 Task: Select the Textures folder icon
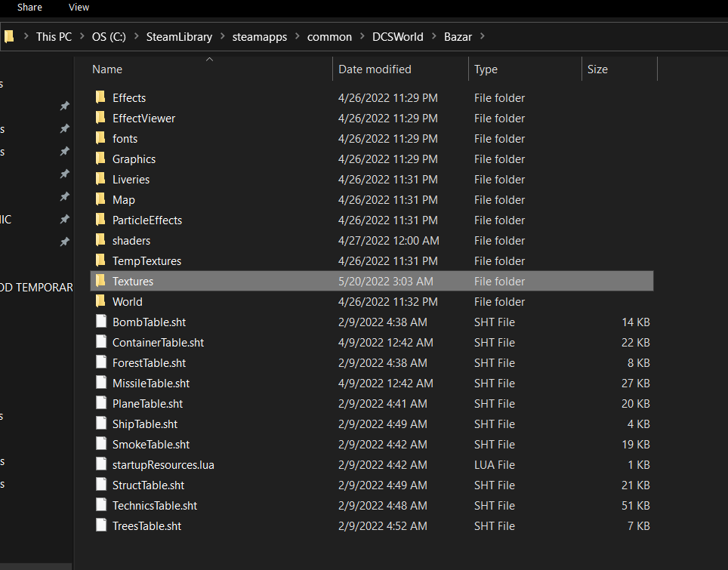(100, 281)
